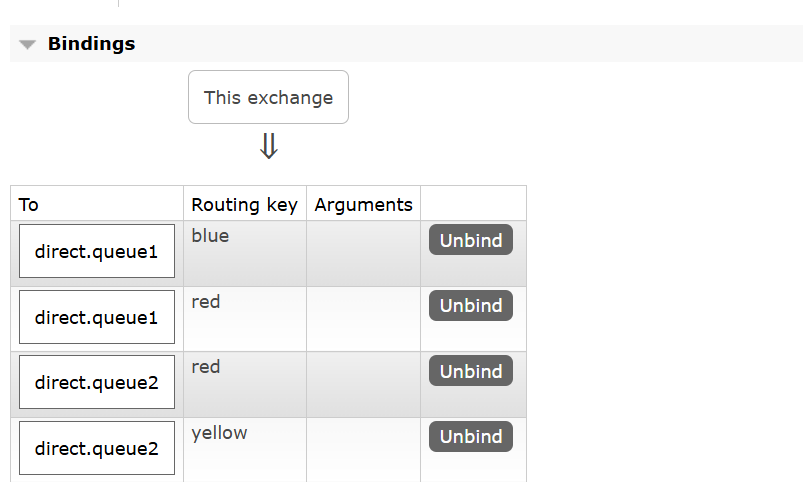Open direct.queue1 in the blue binding row
Viewport: 803px width, 482px height.
(x=97, y=252)
